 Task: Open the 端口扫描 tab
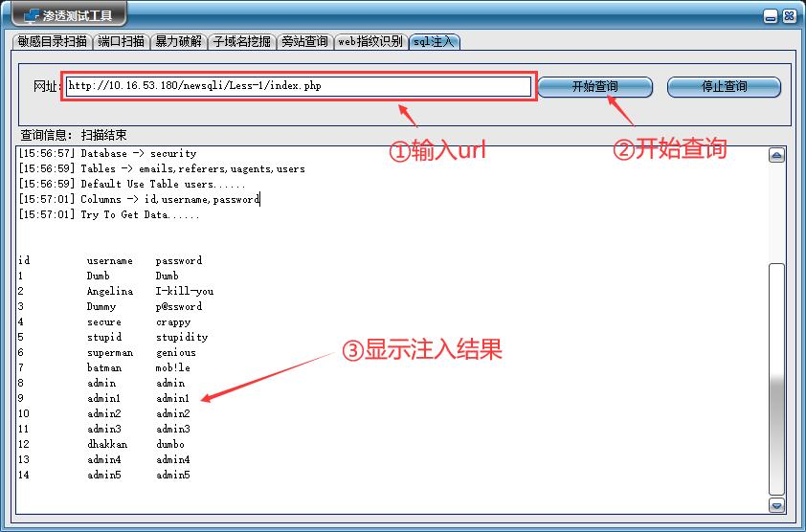coord(122,41)
